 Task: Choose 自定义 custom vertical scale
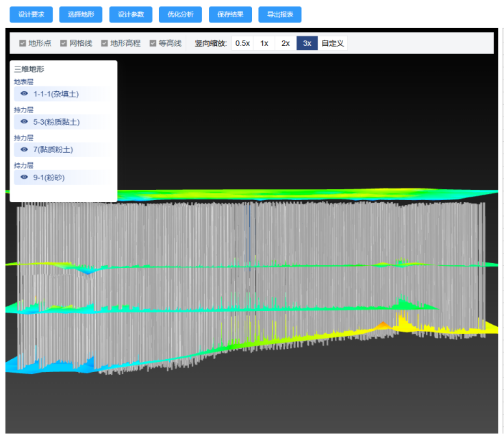click(x=333, y=43)
